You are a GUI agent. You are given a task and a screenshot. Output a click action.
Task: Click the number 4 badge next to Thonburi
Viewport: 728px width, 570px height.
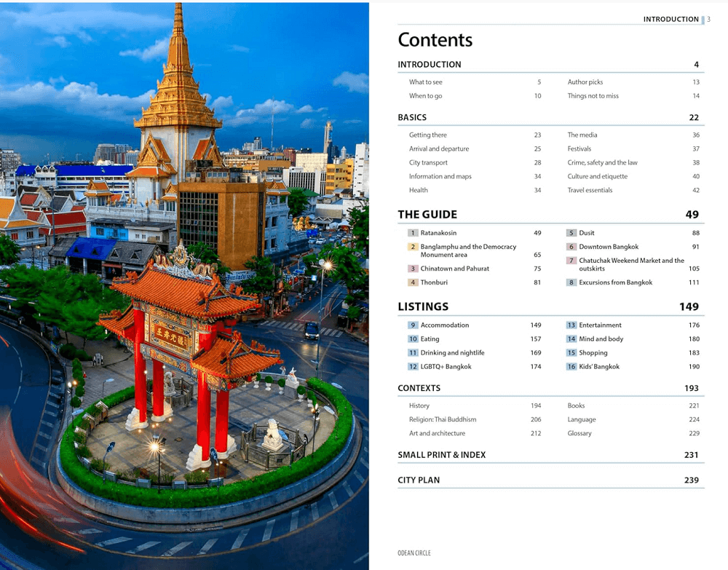(413, 282)
